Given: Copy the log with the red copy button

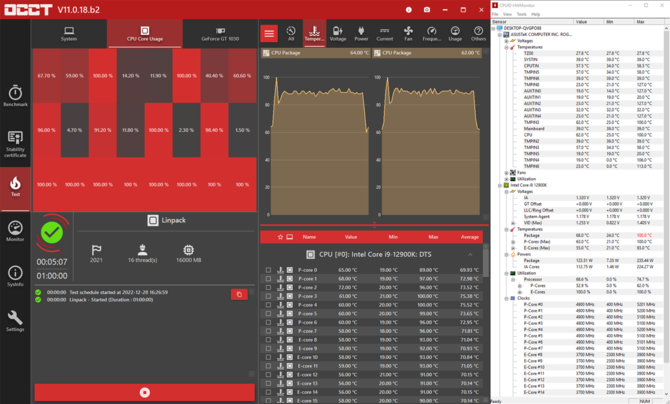Looking at the screenshot, I should (239, 294).
